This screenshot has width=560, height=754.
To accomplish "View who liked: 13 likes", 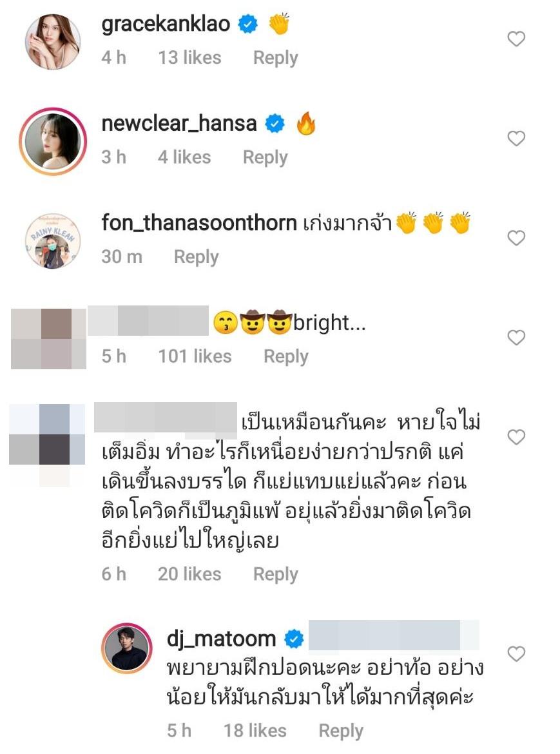I will tap(190, 58).
